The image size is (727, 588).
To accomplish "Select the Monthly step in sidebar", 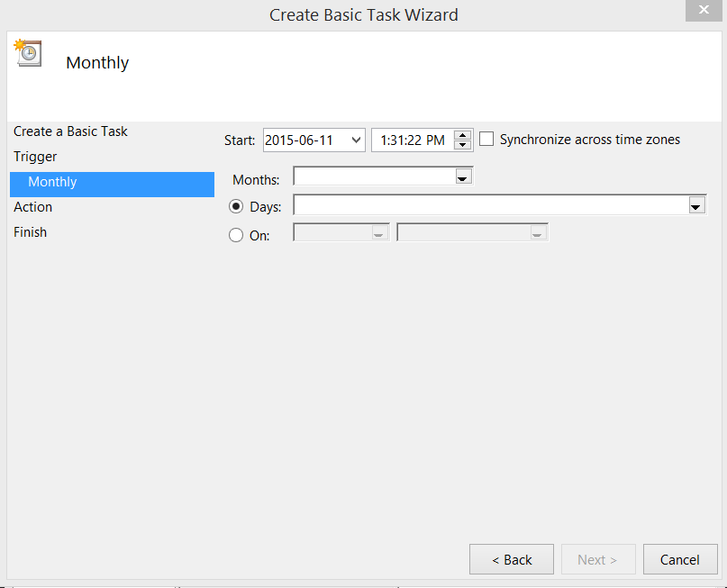I will [x=52, y=182].
